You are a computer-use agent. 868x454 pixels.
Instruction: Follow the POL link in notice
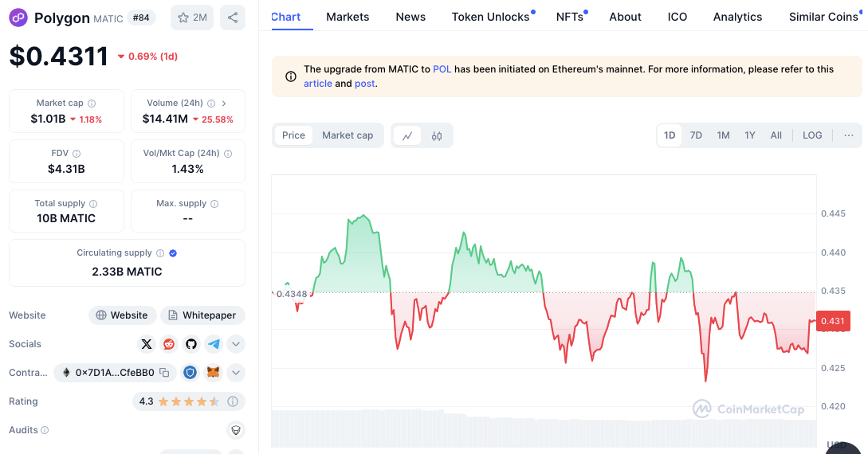click(x=442, y=69)
